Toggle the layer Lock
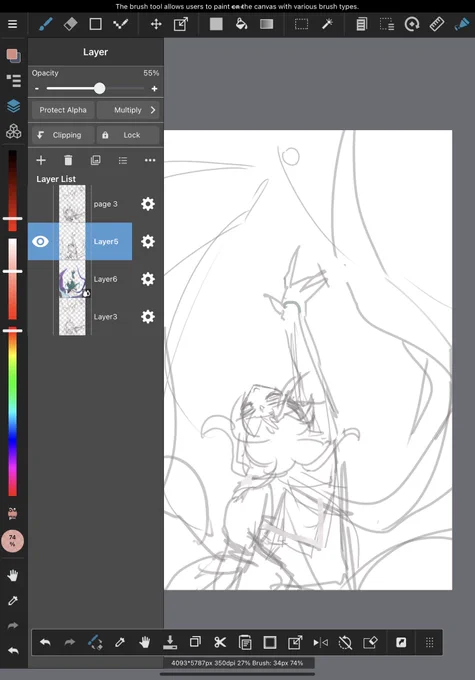 tap(128, 135)
